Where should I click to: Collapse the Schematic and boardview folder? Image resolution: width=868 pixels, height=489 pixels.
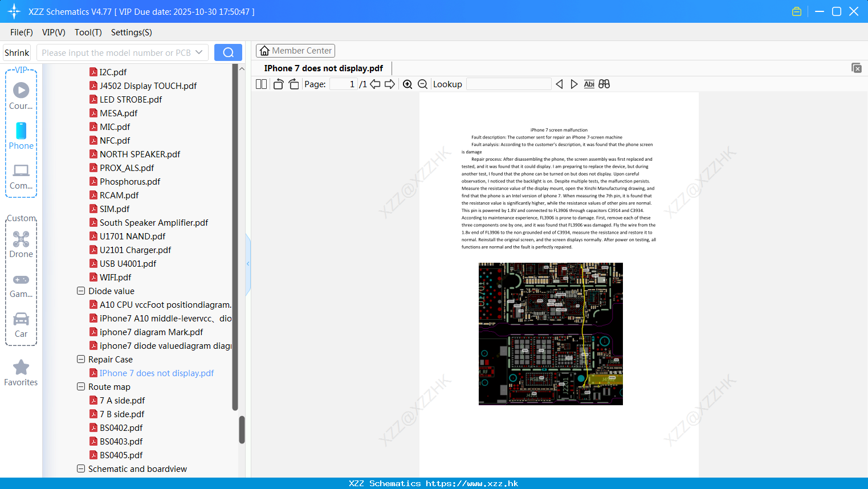point(81,468)
